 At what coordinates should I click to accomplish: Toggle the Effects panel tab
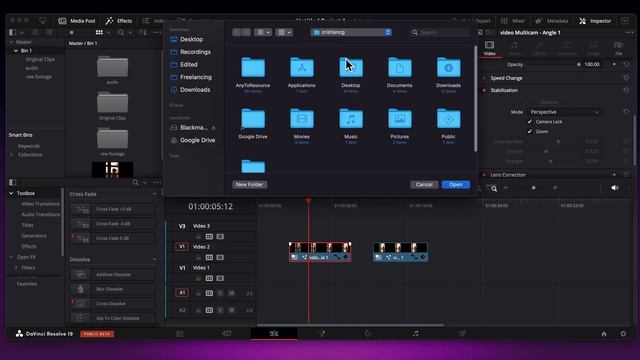pyautogui.click(x=119, y=21)
